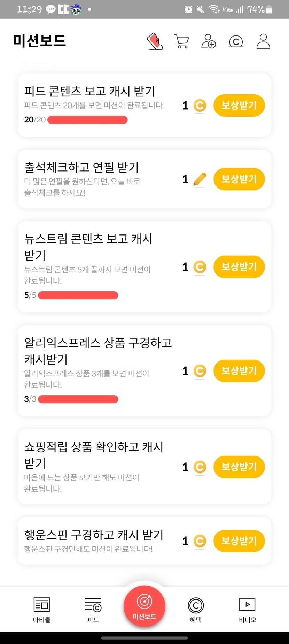Click the 20/20 feed progress bar
Viewport: 289px width, 644px height.
click(87, 120)
